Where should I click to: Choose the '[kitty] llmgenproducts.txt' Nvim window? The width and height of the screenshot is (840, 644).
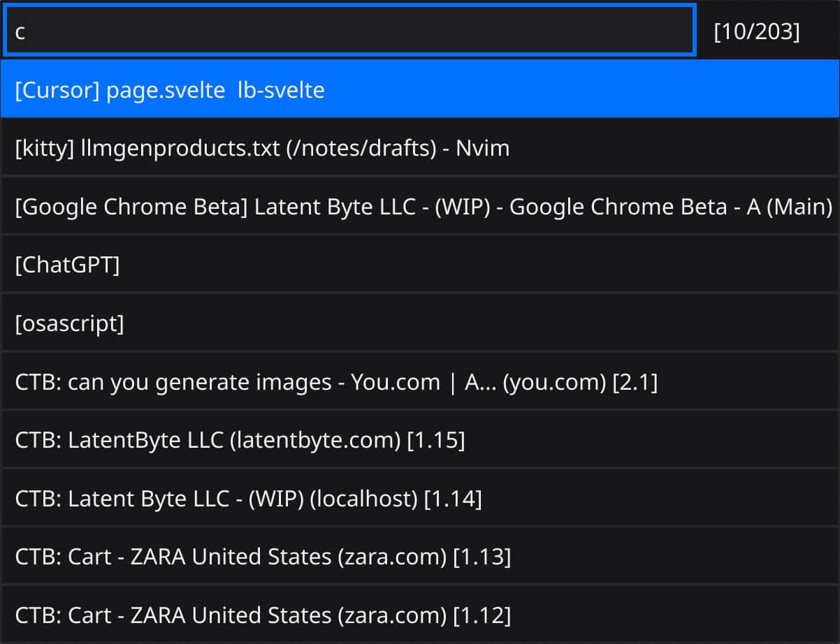(x=420, y=148)
